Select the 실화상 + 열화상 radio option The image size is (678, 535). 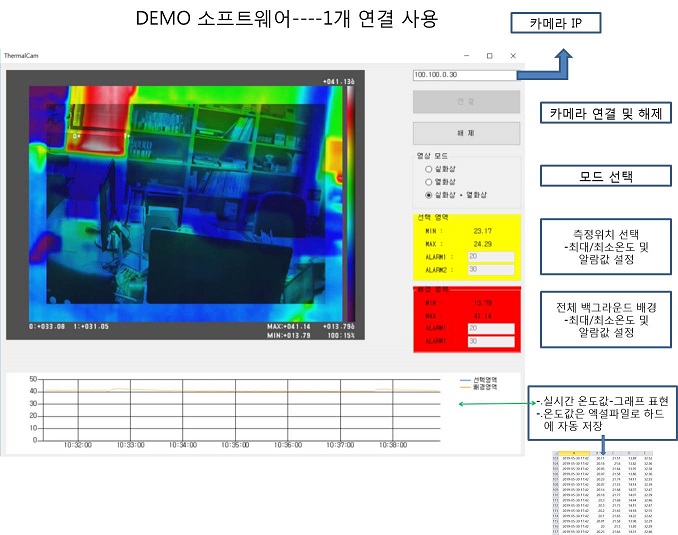(429, 195)
